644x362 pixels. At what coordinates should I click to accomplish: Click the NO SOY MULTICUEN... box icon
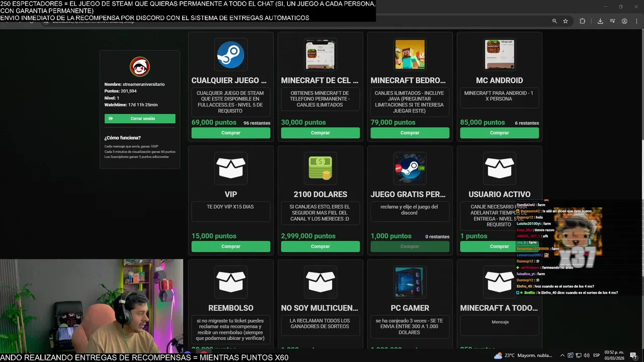(x=320, y=282)
